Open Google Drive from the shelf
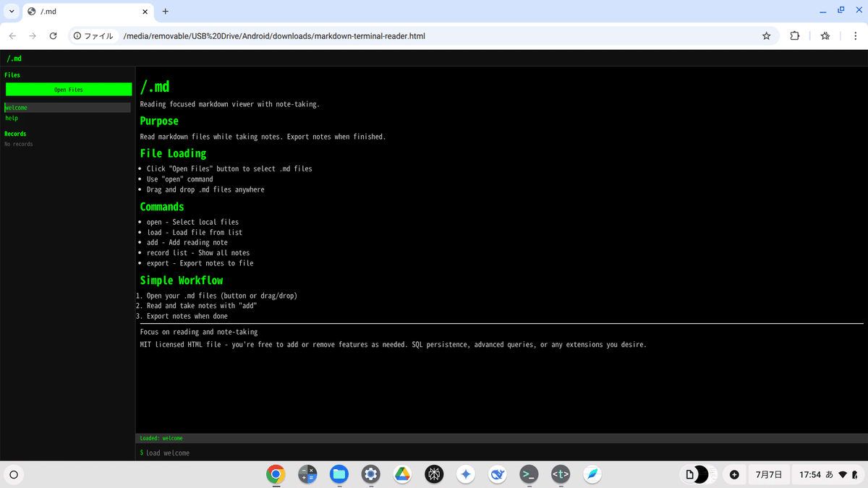 (402, 474)
